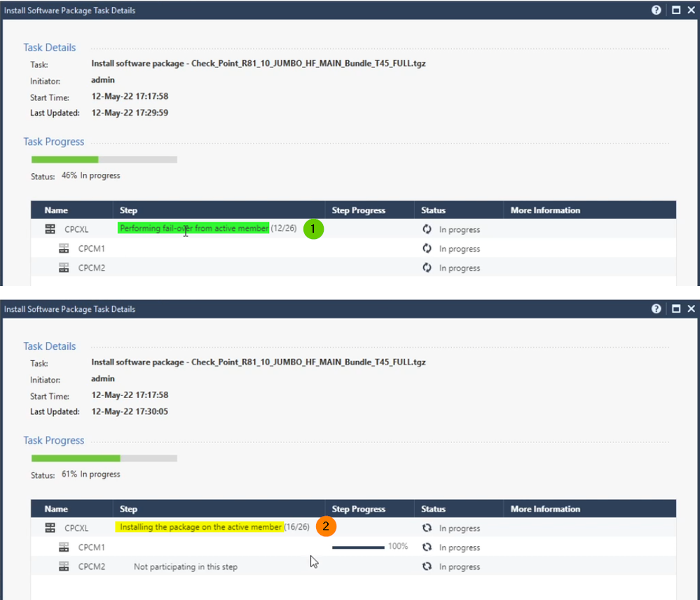Screen dimensions: 700x600
Task: Close the lower Task Details window
Action: pyautogui.click(x=691, y=308)
